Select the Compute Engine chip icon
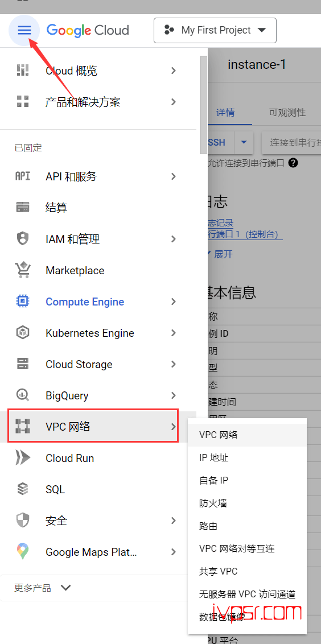Screen dimensions: 321x644 23,302
